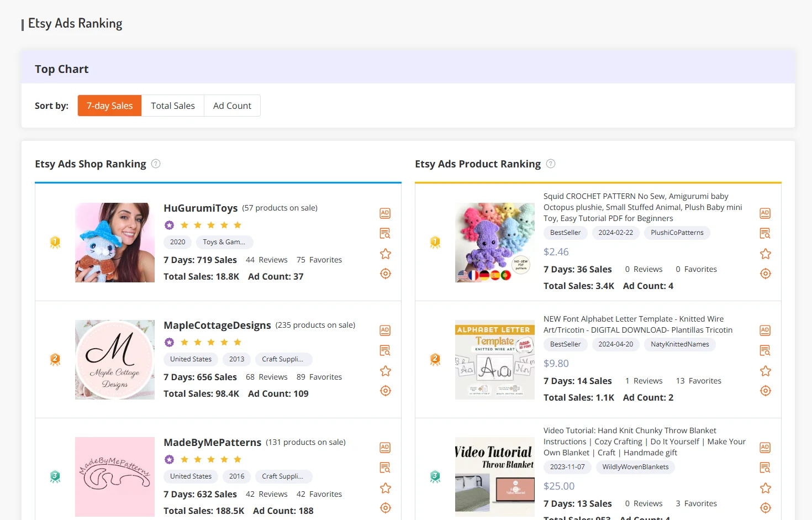The image size is (812, 520).
Task: Click listing analysis icon for the Alphabet Letter Template
Action: pyautogui.click(x=765, y=350)
